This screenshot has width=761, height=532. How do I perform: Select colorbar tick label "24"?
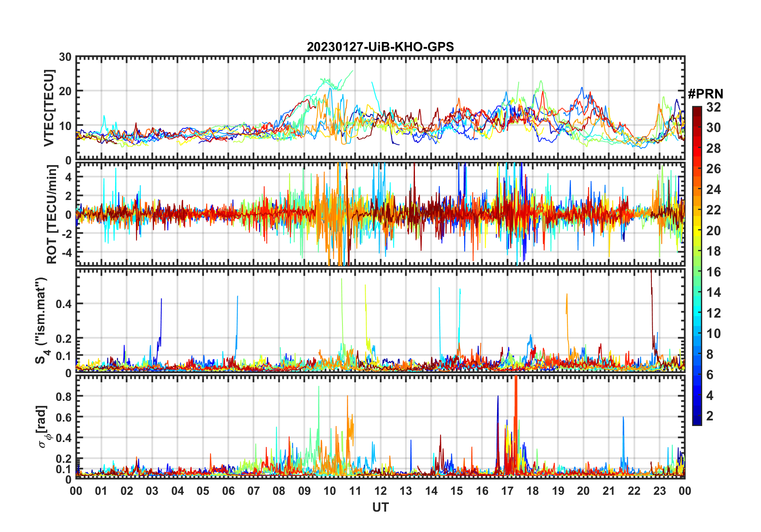click(x=713, y=189)
